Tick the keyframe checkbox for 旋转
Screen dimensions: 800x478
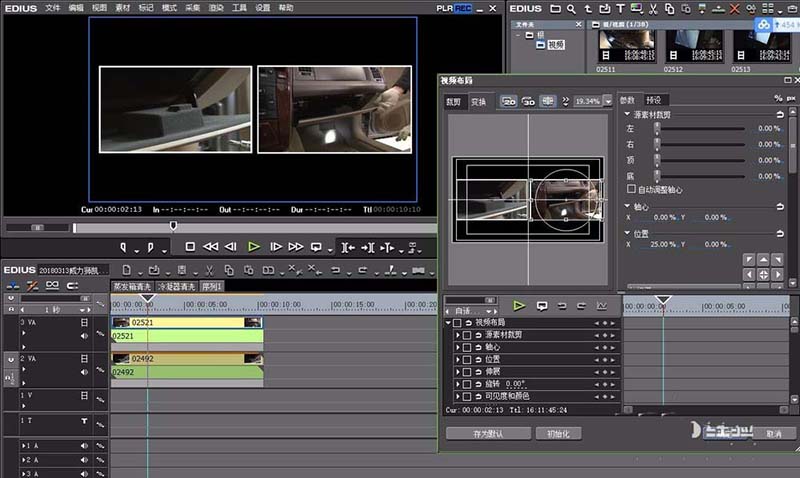467,384
